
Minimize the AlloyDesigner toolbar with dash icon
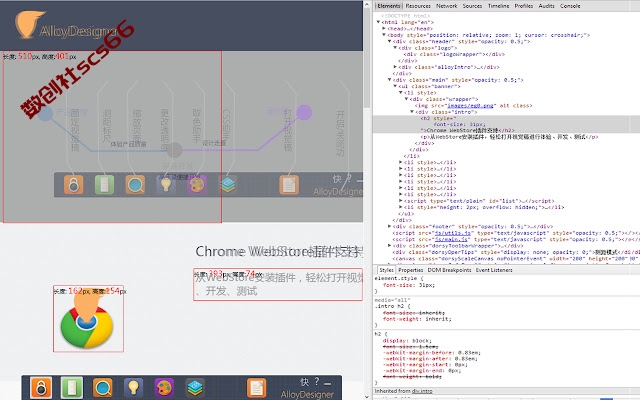(x=327, y=383)
